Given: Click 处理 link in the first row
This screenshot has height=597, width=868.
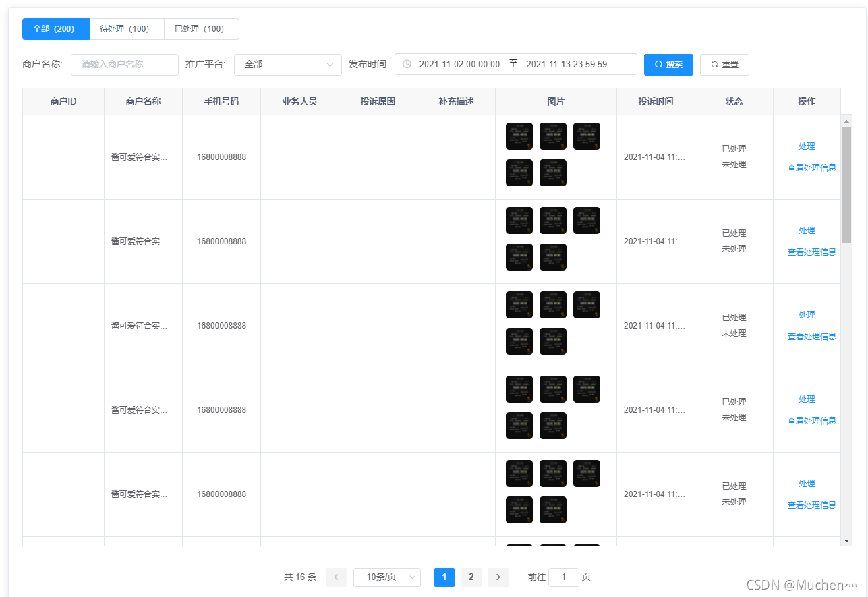Looking at the screenshot, I should [x=807, y=146].
